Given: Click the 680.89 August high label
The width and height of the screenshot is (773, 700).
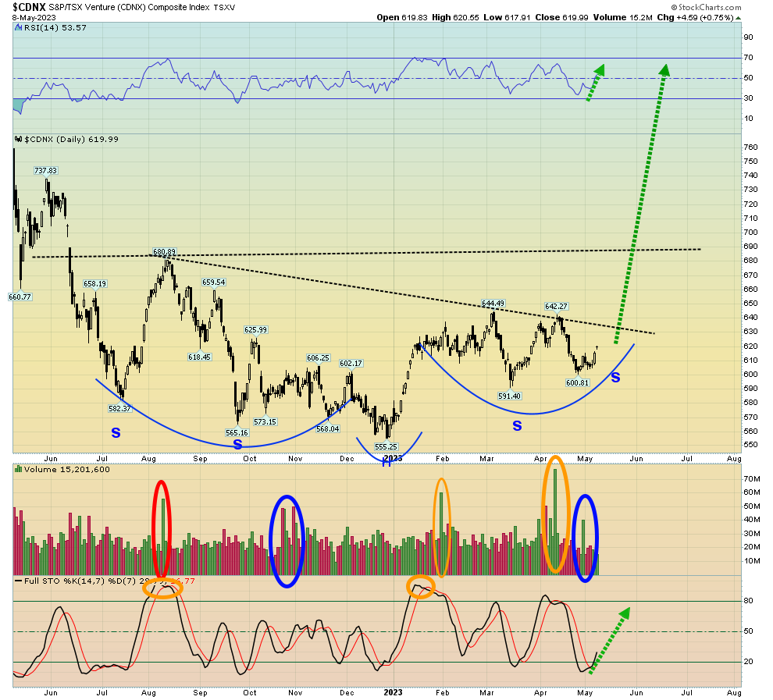Looking at the screenshot, I should 164,252.
